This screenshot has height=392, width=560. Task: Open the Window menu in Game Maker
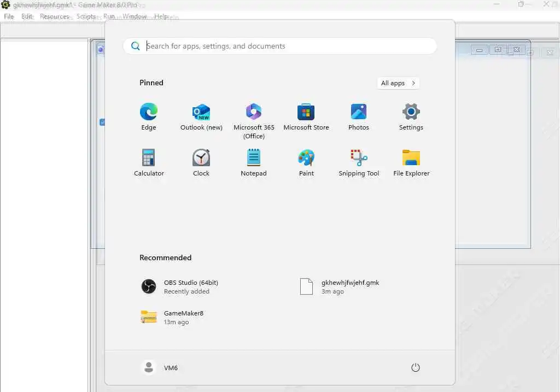click(135, 16)
